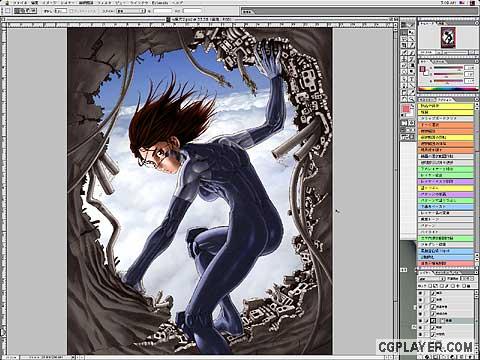Click the anti-alias checkbox in options bar
This screenshot has width=480, height=360.
72,11
